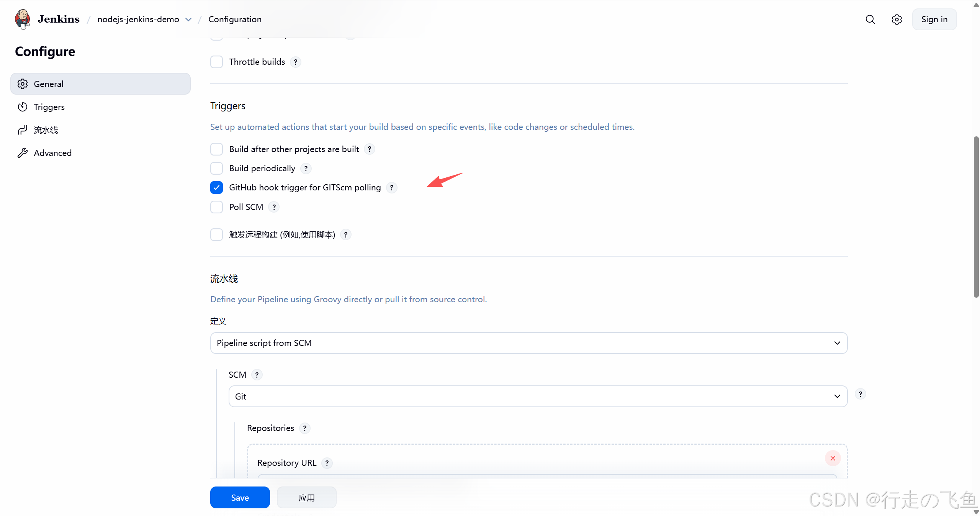Enable Build after other projects are built

point(217,149)
